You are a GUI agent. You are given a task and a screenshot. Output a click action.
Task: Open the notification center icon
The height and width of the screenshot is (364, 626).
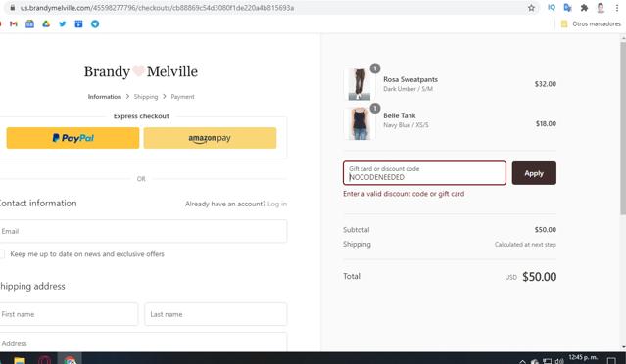[611, 361]
